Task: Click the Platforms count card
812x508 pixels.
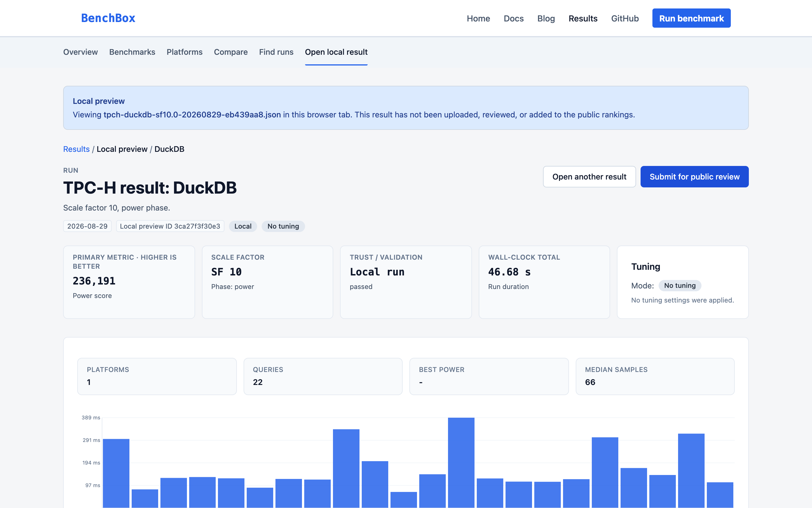Action: (157, 376)
